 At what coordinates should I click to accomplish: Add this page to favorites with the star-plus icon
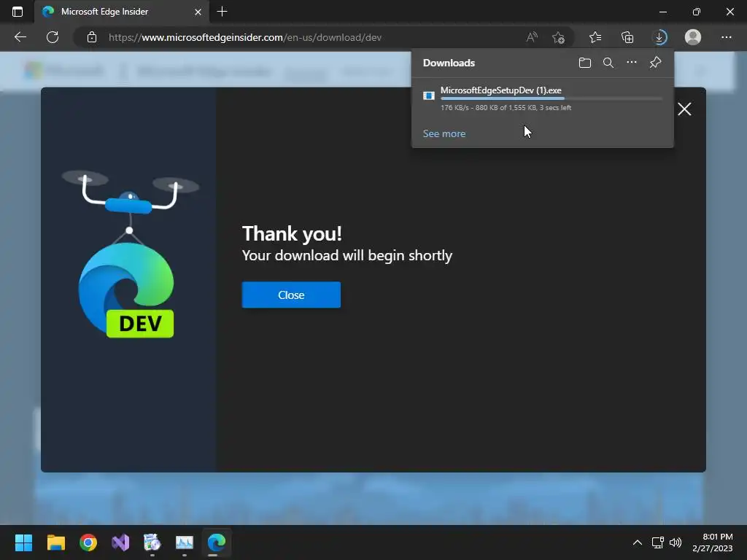tap(558, 37)
